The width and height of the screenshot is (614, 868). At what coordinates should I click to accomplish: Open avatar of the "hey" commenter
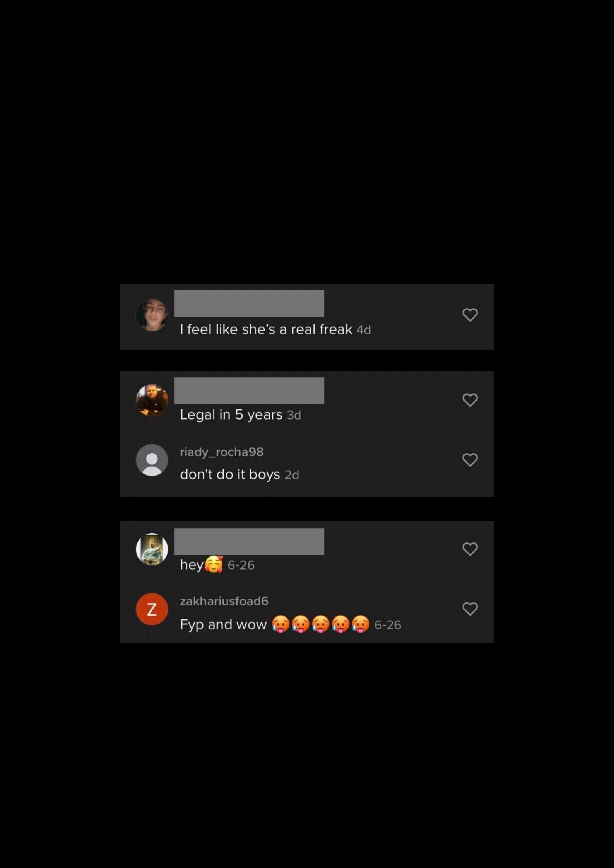tap(152, 549)
